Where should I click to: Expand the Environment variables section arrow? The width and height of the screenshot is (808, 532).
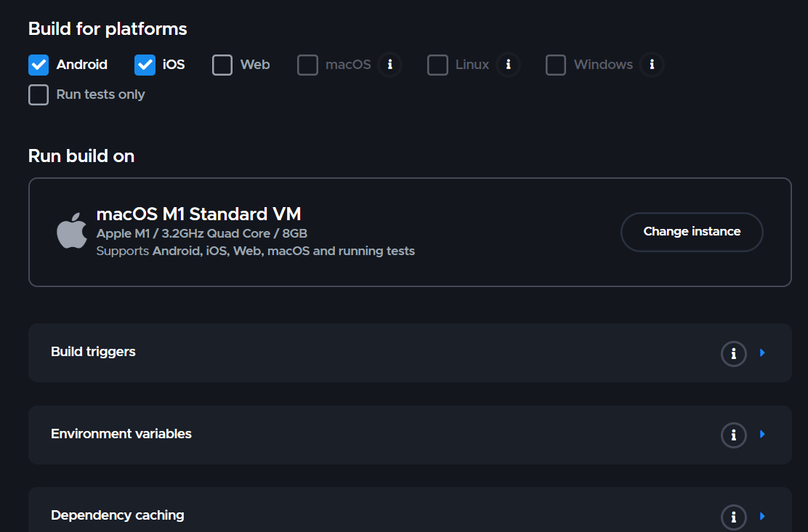click(x=763, y=434)
